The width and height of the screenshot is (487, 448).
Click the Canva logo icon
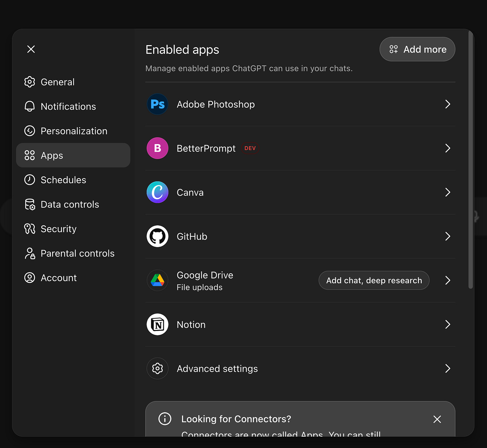click(158, 192)
